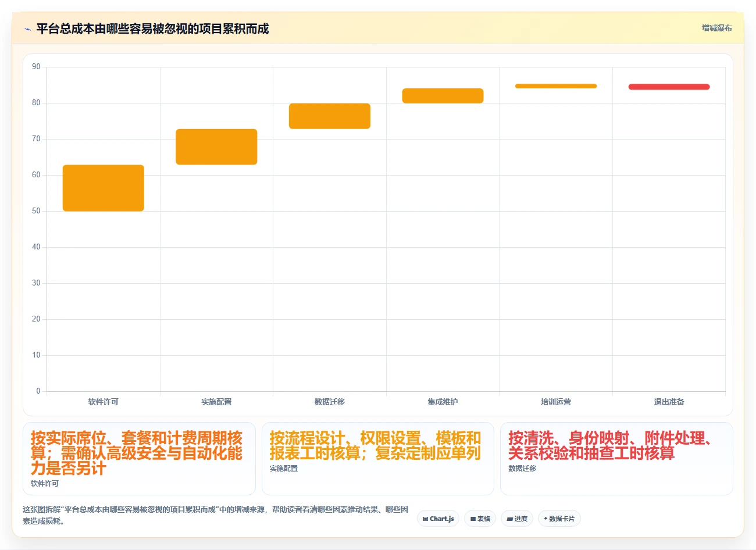Click the 退出准备 x-axis label
The image size is (756, 550).
pyautogui.click(x=669, y=402)
